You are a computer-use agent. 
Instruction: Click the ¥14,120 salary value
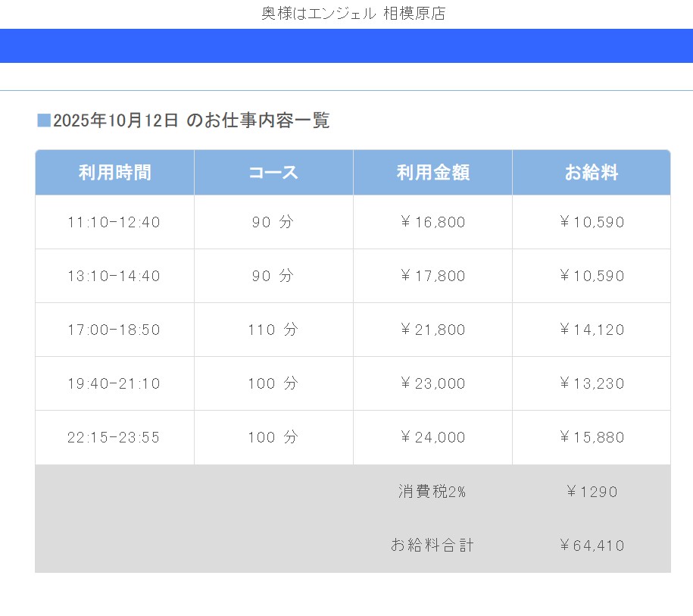click(x=592, y=330)
